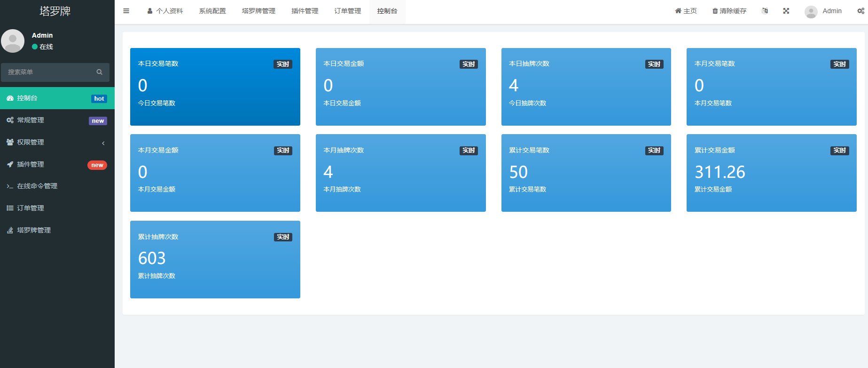Switch to the 系统配置 tab
This screenshot has width=868, height=368.
click(x=212, y=11)
